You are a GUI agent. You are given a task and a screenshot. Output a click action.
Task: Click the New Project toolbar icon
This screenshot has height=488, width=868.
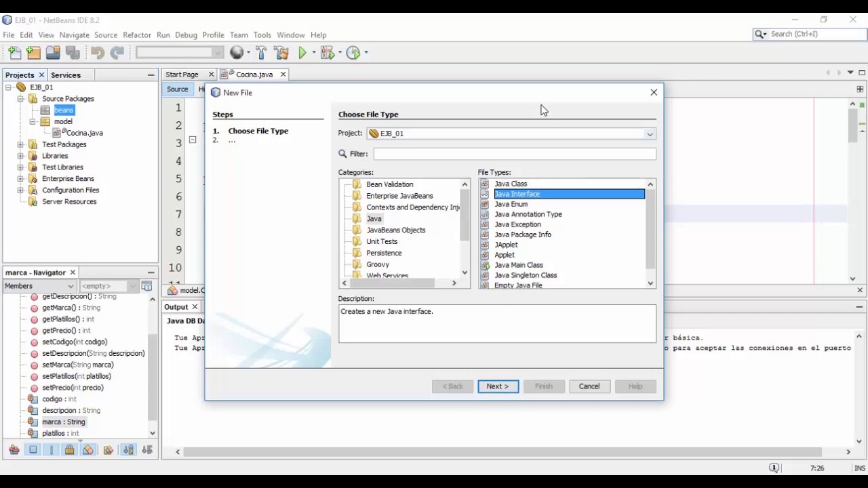pos(34,53)
